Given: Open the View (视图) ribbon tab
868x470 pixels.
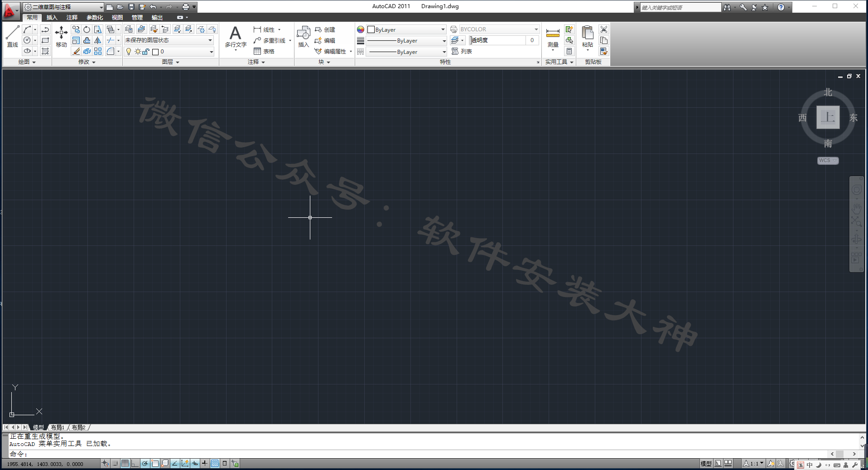Looking at the screenshot, I should [117, 17].
